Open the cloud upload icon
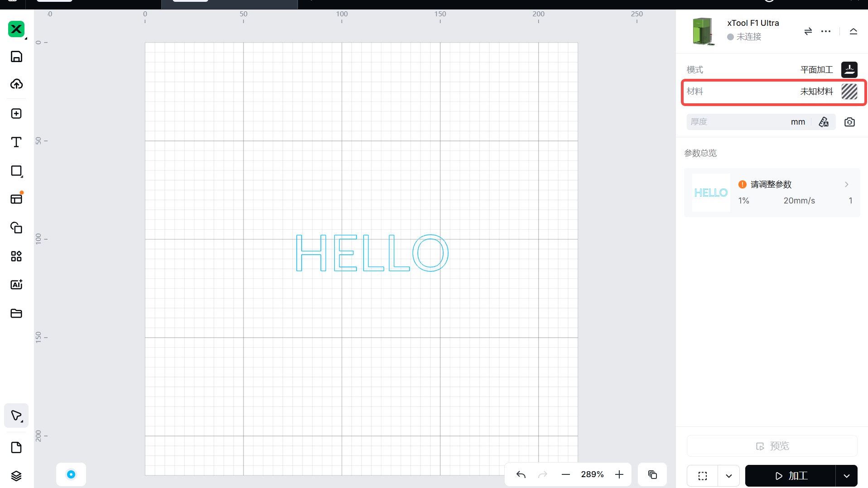The height and width of the screenshot is (488, 868). (16, 84)
